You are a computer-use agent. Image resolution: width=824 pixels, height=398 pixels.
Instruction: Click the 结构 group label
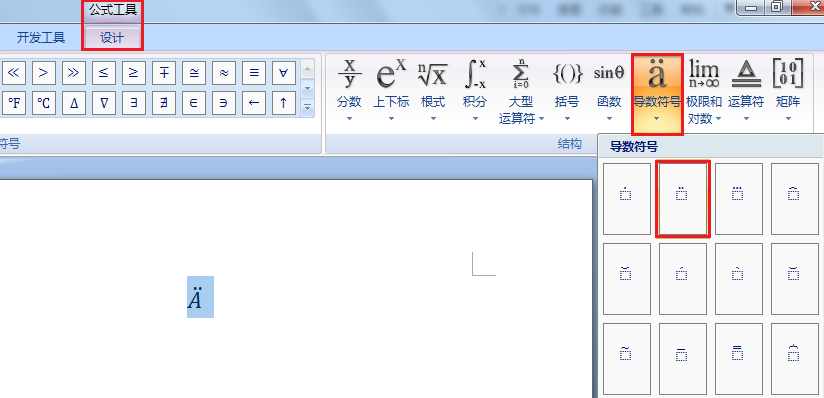coord(570,144)
